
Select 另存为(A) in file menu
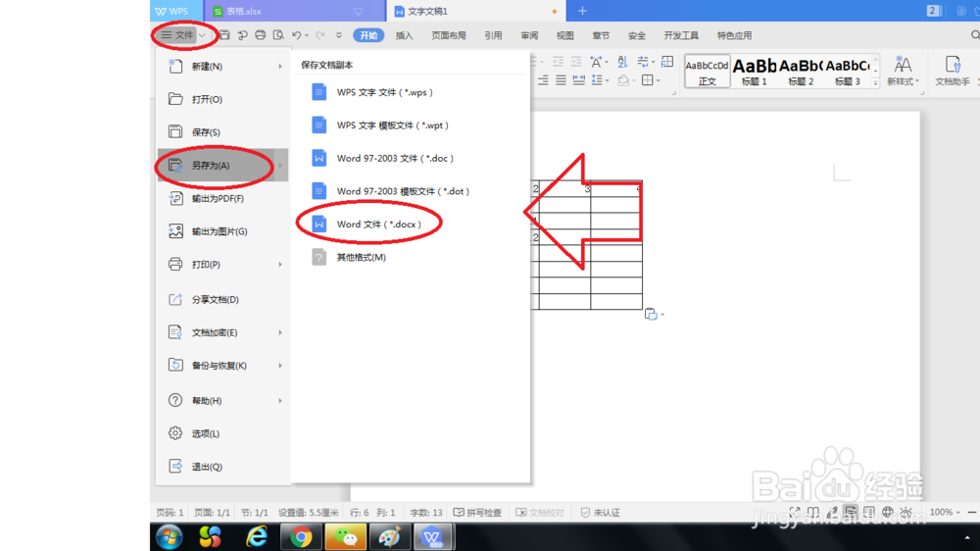pos(222,166)
